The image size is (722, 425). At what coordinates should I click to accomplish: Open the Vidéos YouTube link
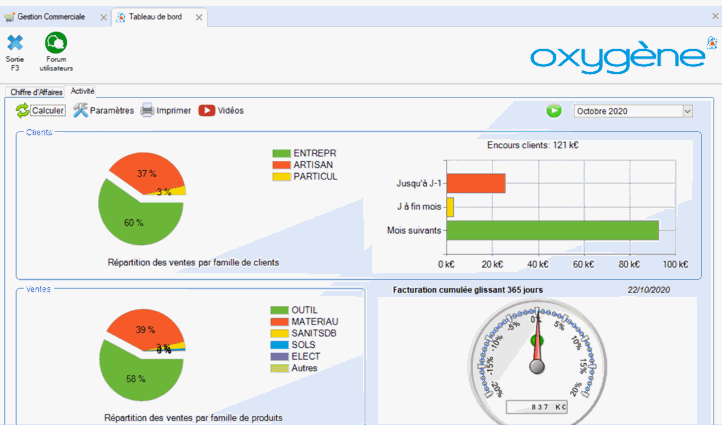221,111
